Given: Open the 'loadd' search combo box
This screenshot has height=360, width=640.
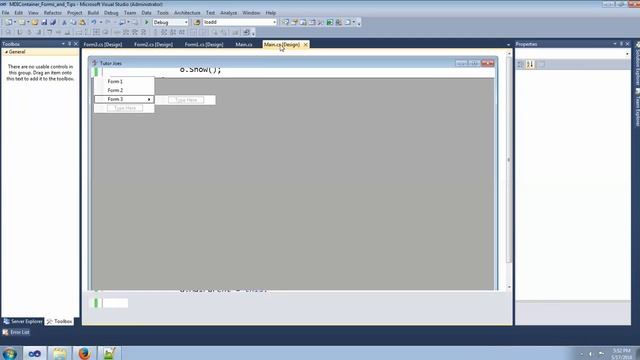Looking at the screenshot, I should click(x=240, y=22).
